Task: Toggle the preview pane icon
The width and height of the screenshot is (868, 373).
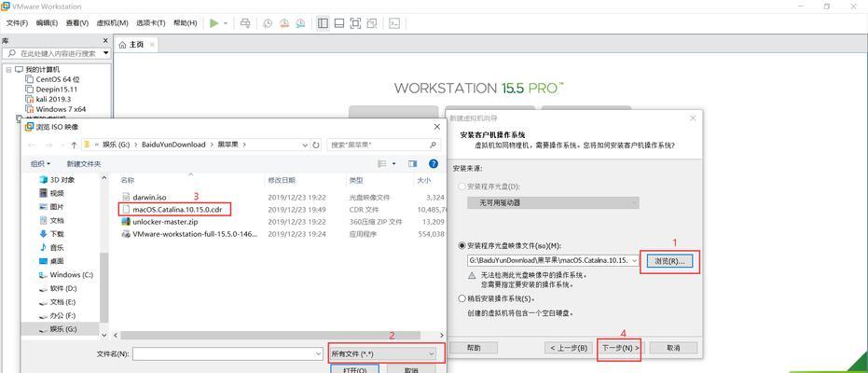Action: coord(412,164)
